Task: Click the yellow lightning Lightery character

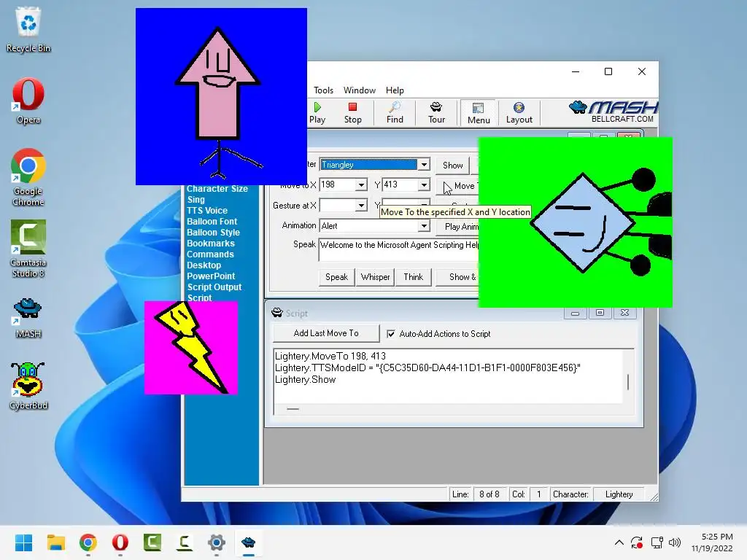Action: click(190, 346)
